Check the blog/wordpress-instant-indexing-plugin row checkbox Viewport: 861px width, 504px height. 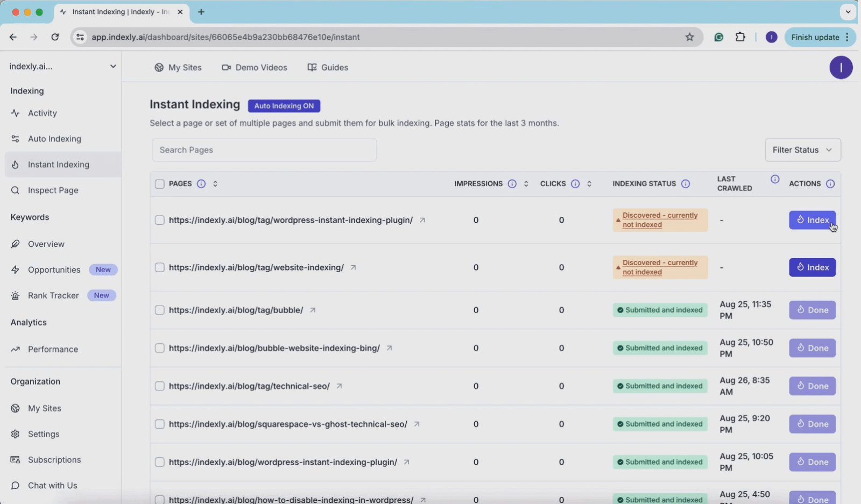159,462
